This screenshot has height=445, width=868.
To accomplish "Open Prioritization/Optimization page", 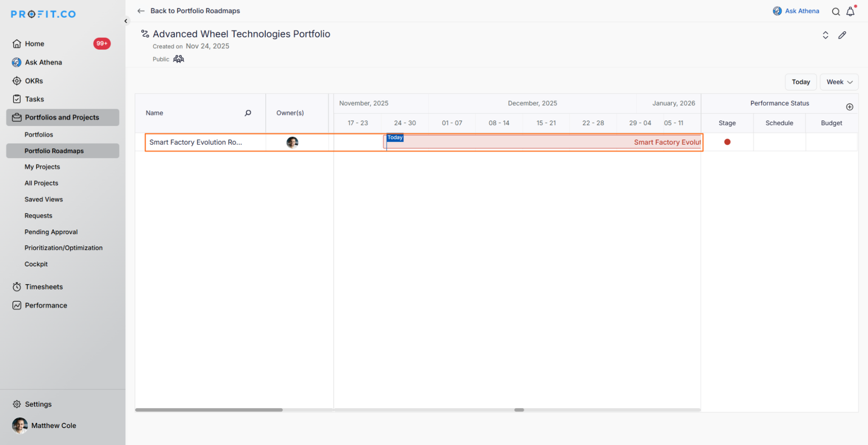I will (63, 248).
